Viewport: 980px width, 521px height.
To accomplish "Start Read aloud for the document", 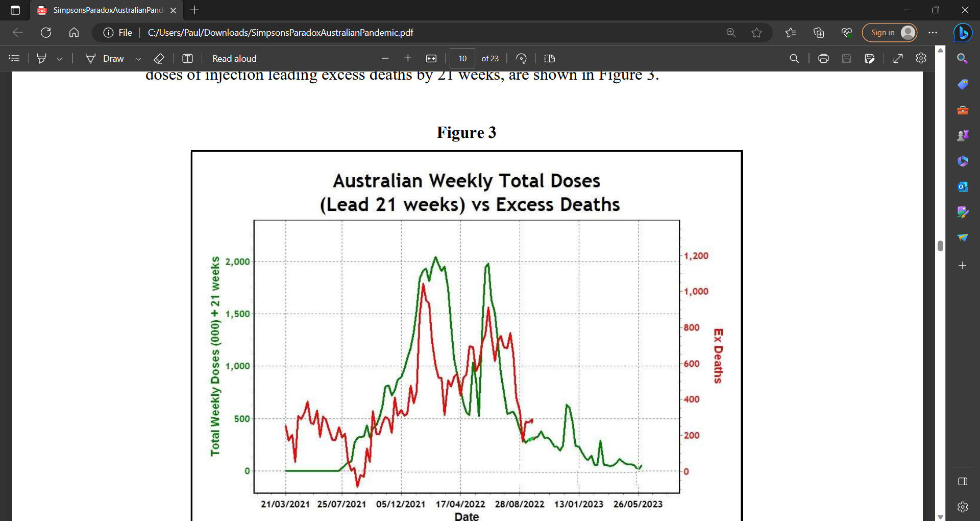I will tap(234, 58).
